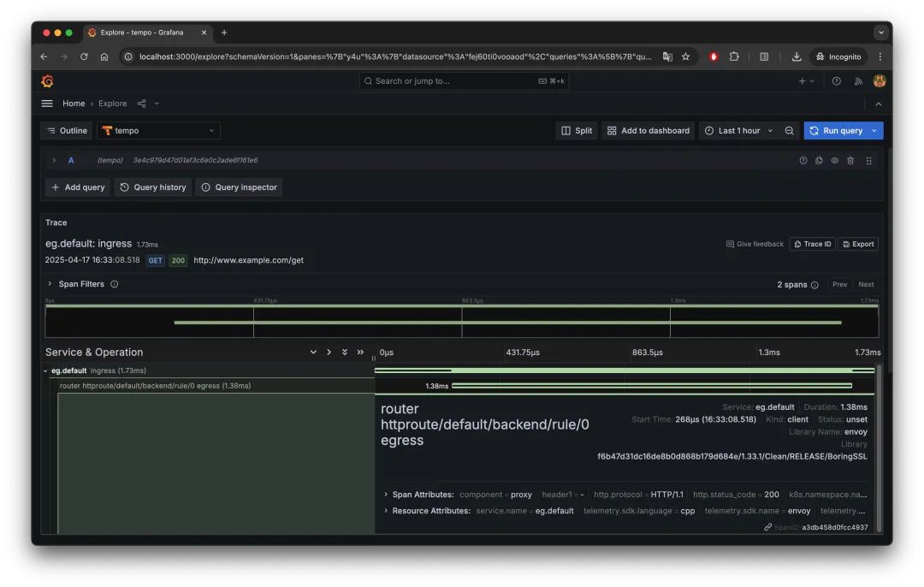Expand Resource Attributes section
The width and height of the screenshot is (924, 587).
tap(386, 511)
